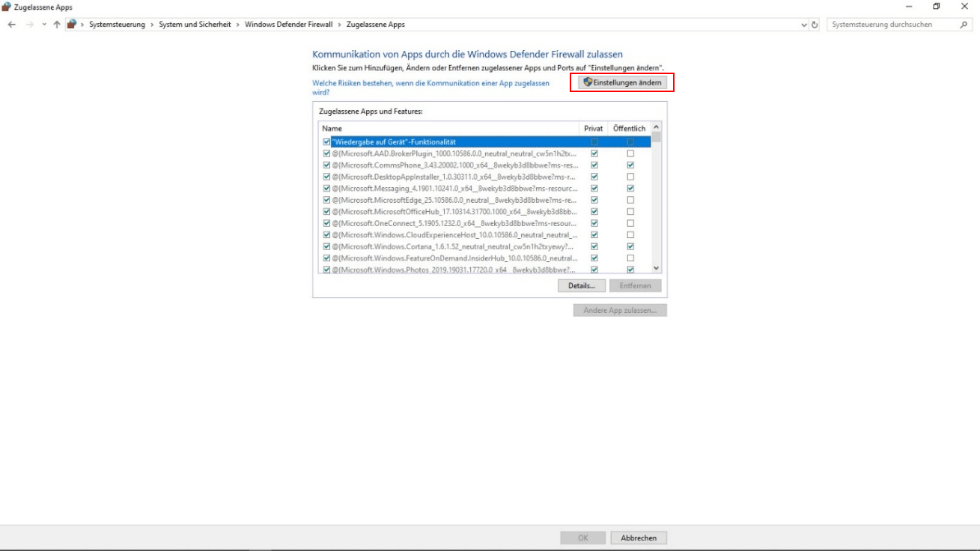
Task: Toggle Privat checkbox for AAD.BrokerPlugin
Action: tap(594, 153)
